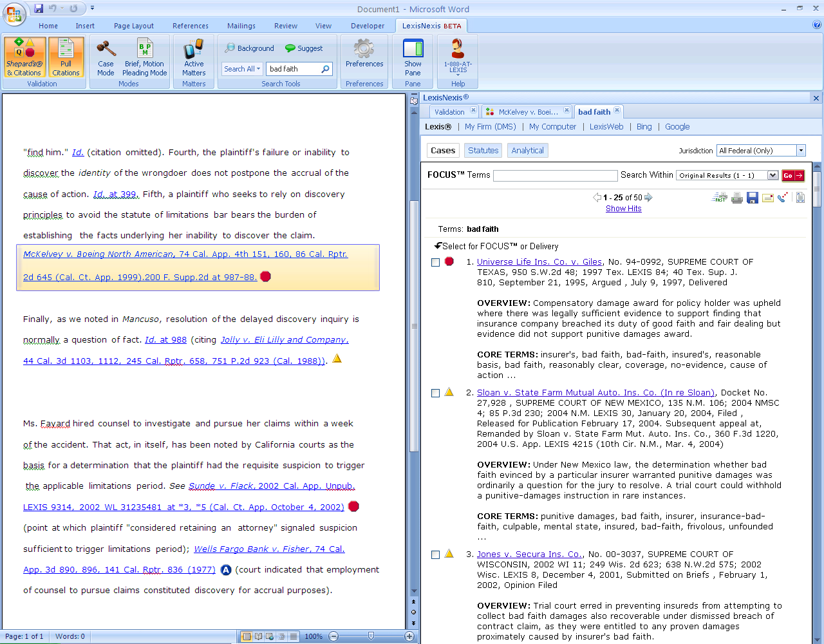The image size is (824, 644).
Task: Open the Jurisdiction All Federal dropdown
Action: pos(801,151)
